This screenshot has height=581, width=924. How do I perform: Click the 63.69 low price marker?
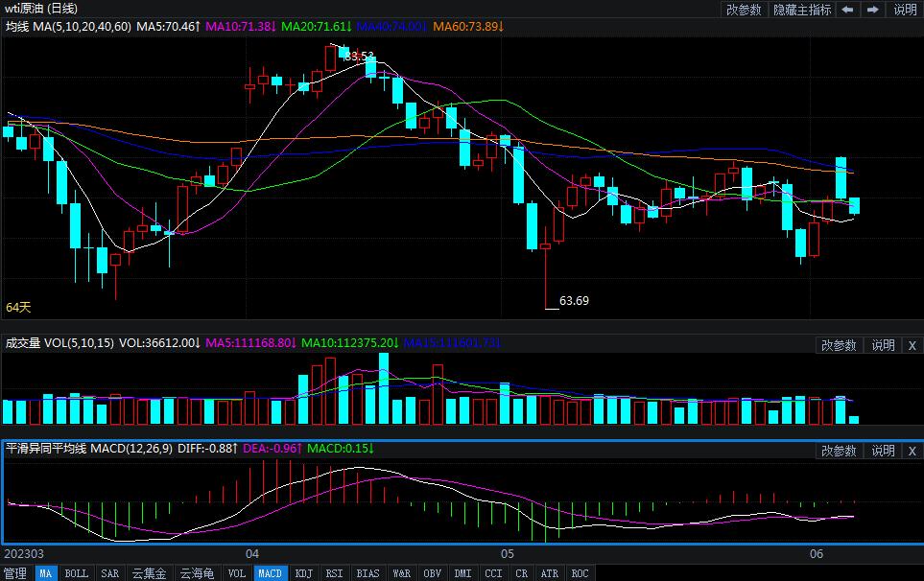pos(574,301)
